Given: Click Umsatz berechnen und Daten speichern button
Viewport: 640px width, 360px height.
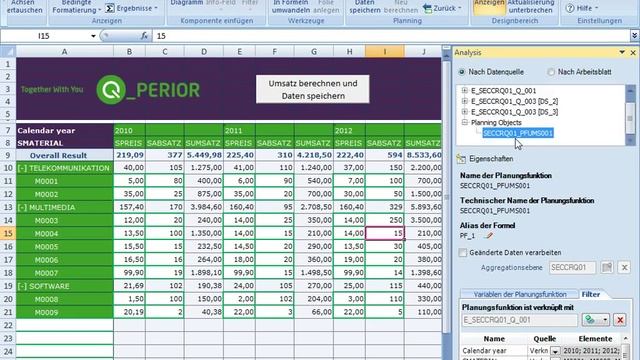Looking at the screenshot, I should pyautogui.click(x=313, y=89).
